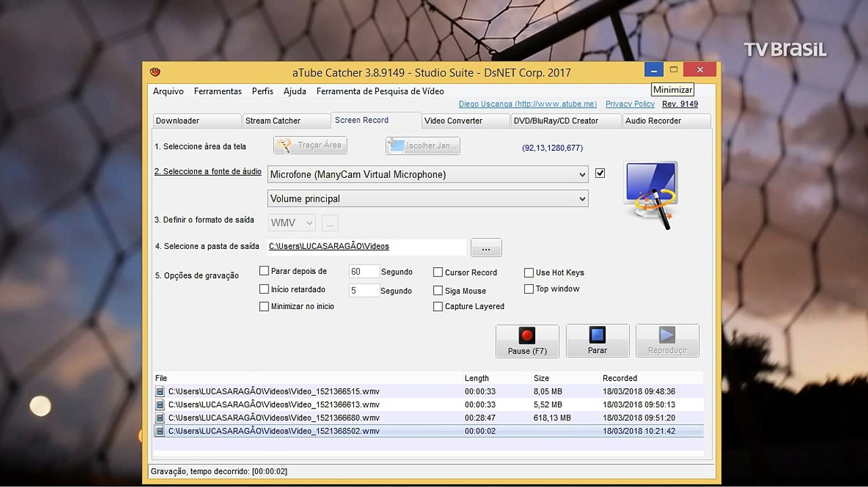Enable Capture Layered checkbox
Viewport: 868px width, 487px height.
tap(438, 306)
